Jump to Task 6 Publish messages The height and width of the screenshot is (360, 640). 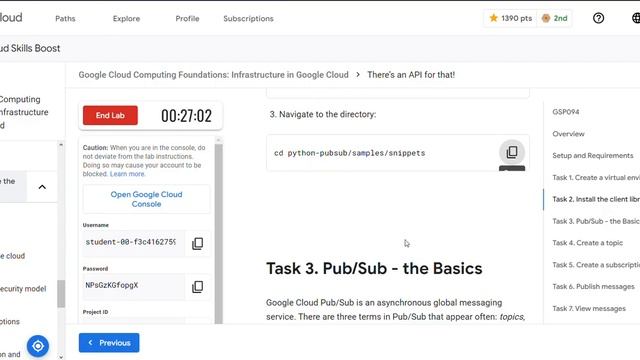[x=593, y=287]
